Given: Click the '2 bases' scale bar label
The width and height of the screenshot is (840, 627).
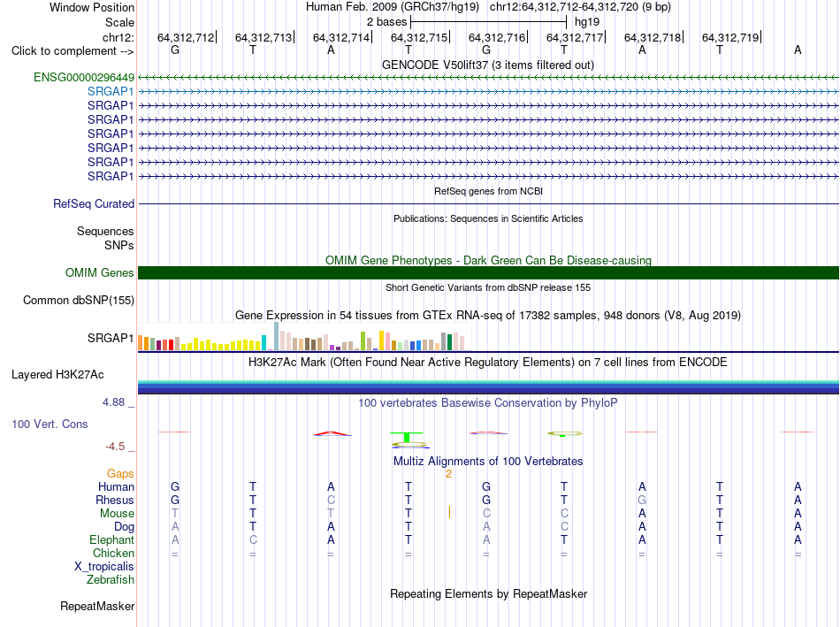Looking at the screenshot, I should pyautogui.click(x=386, y=22).
